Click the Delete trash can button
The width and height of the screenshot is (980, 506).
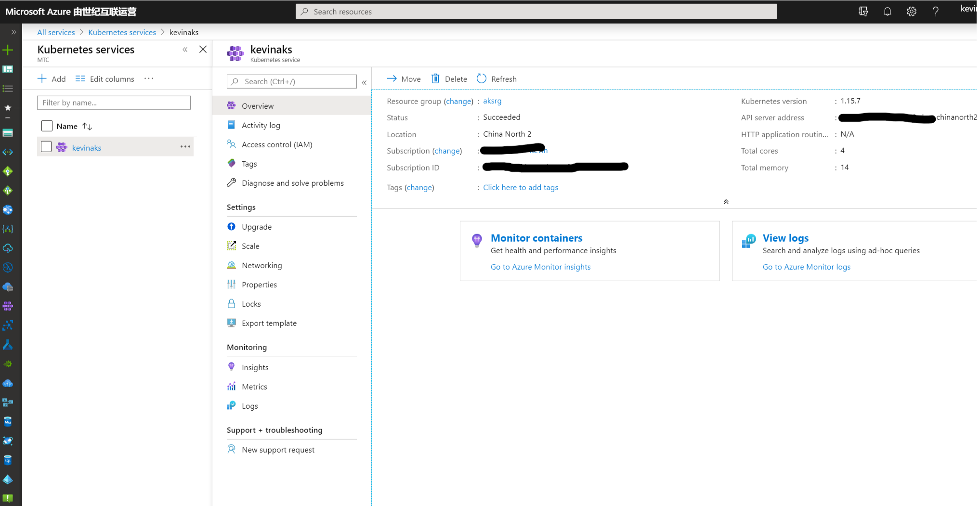449,79
